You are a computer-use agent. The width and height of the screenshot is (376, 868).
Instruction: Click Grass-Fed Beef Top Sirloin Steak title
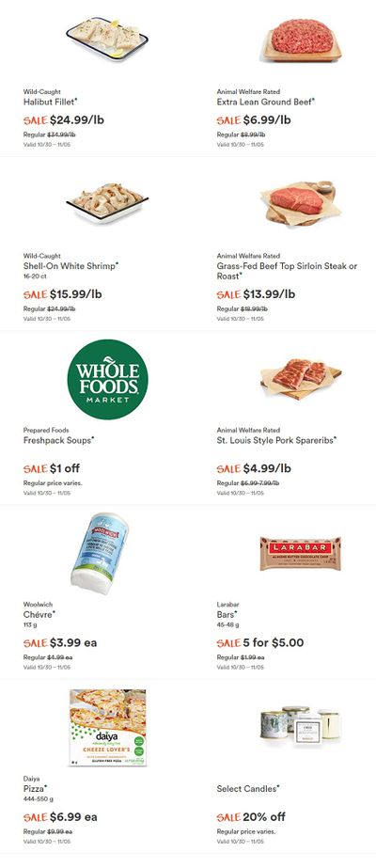click(287, 271)
